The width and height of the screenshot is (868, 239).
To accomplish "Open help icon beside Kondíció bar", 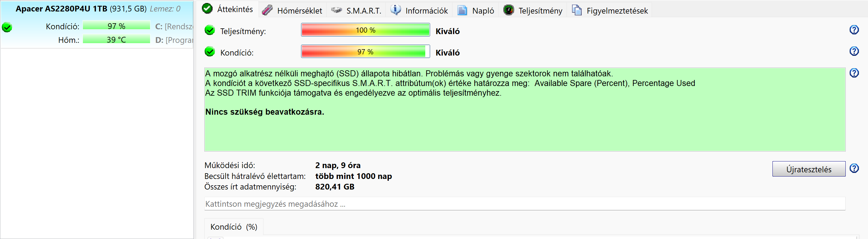I will [x=854, y=51].
